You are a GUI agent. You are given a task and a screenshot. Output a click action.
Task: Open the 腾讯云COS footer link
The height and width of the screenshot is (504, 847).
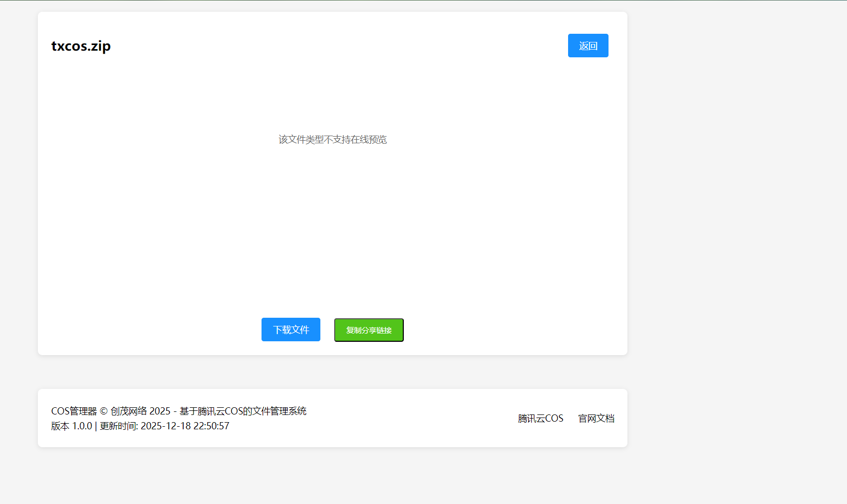[x=540, y=419]
